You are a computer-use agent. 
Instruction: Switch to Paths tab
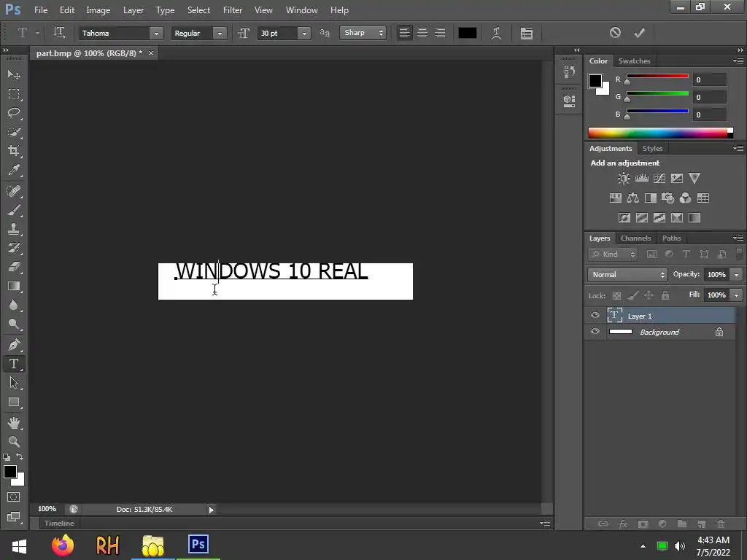click(671, 238)
